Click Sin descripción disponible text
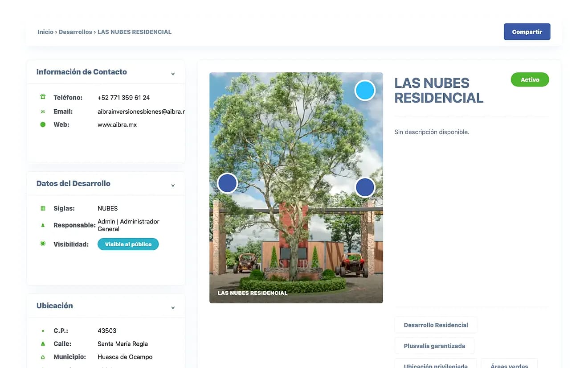This screenshot has height=368, width=588. (x=432, y=132)
